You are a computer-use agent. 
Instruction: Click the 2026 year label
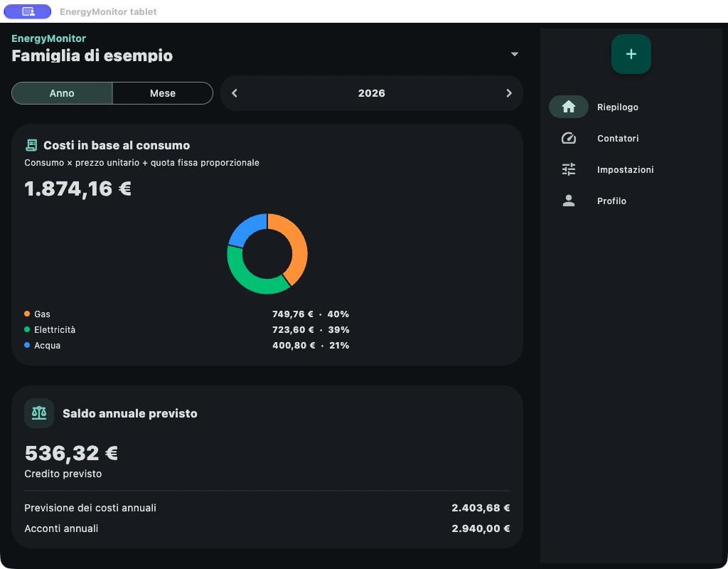point(371,93)
